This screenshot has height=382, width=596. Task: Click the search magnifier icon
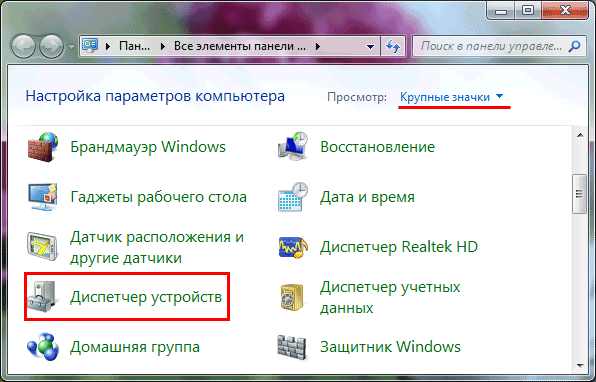(574, 46)
